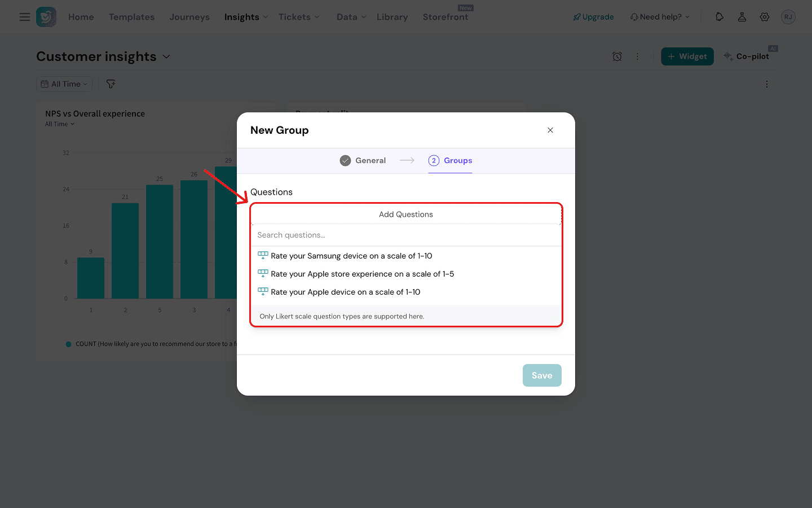Click the NPS vs Overall experience title

(95, 113)
